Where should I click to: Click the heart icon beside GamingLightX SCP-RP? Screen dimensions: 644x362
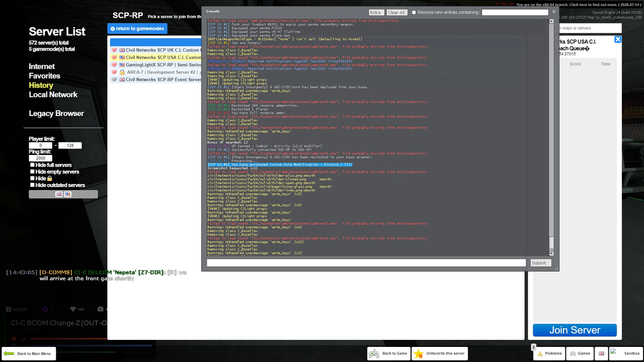pos(114,65)
